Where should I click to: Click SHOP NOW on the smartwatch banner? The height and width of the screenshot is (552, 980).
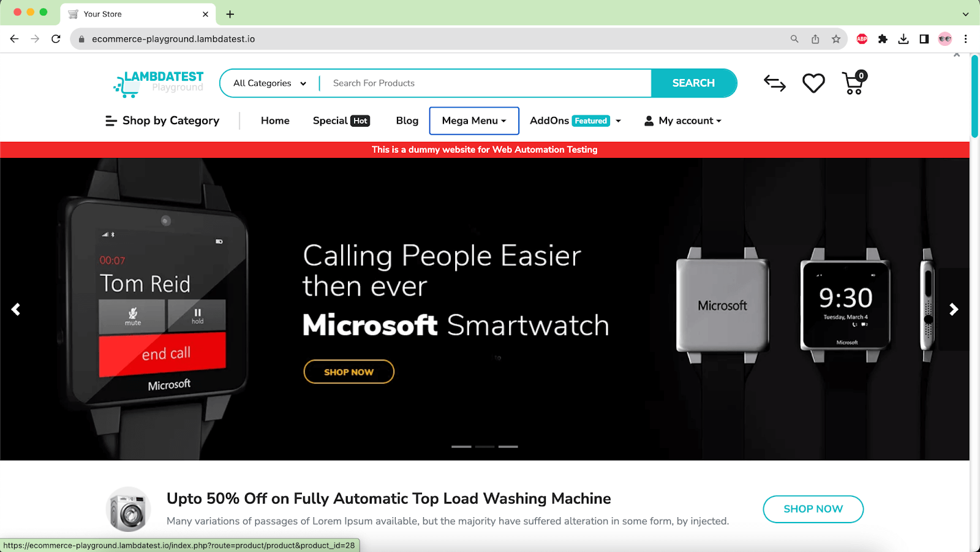coord(349,372)
